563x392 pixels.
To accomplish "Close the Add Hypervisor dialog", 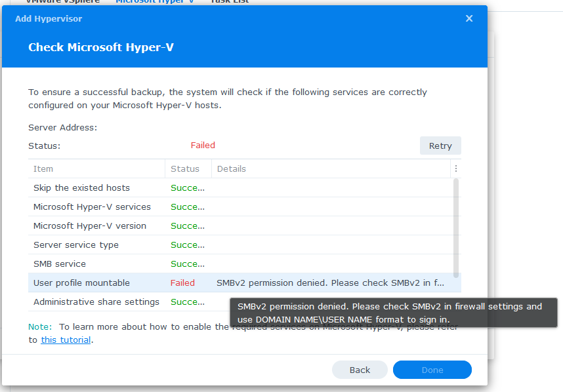I will (469, 18).
